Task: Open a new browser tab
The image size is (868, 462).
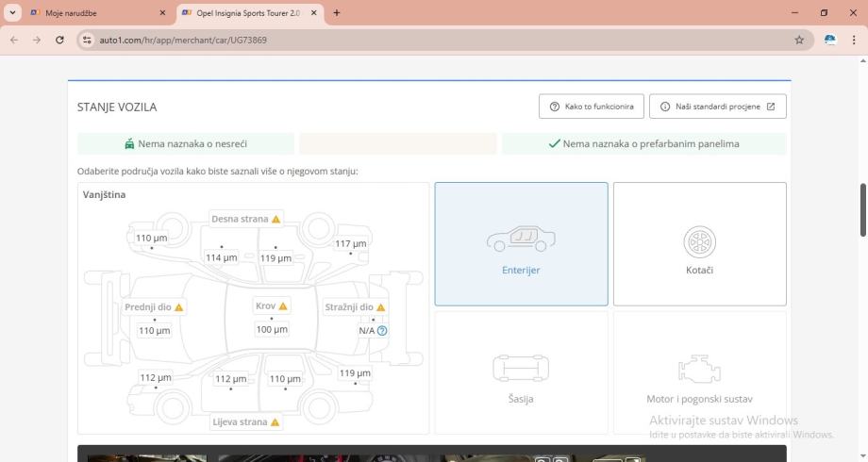Action: tap(337, 12)
